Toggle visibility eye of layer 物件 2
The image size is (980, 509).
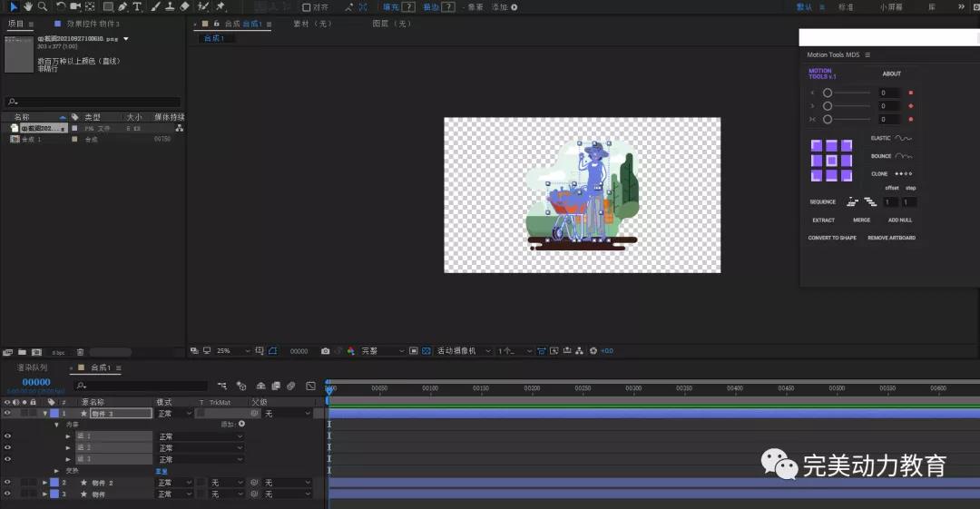coord(7,483)
